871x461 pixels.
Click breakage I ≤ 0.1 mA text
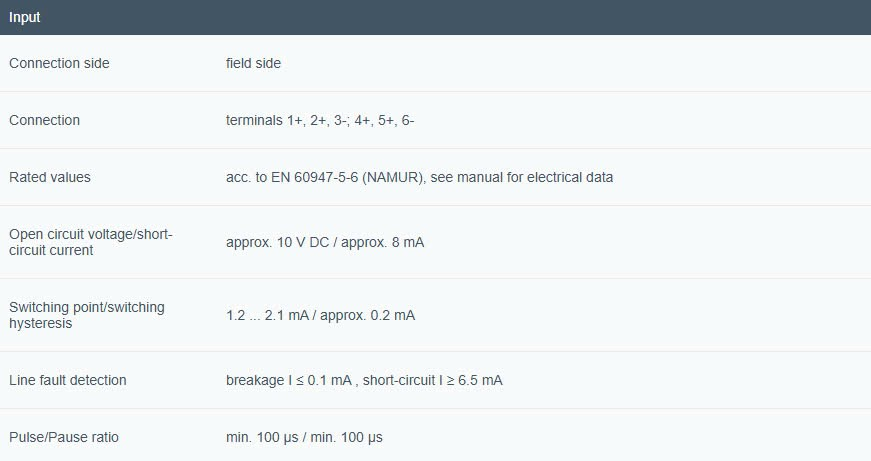coord(289,380)
